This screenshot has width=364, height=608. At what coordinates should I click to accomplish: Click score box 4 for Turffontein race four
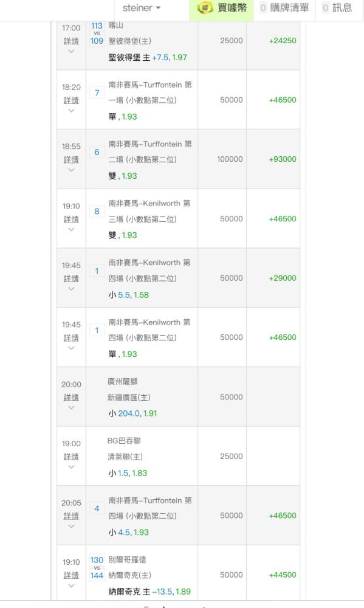tap(97, 508)
